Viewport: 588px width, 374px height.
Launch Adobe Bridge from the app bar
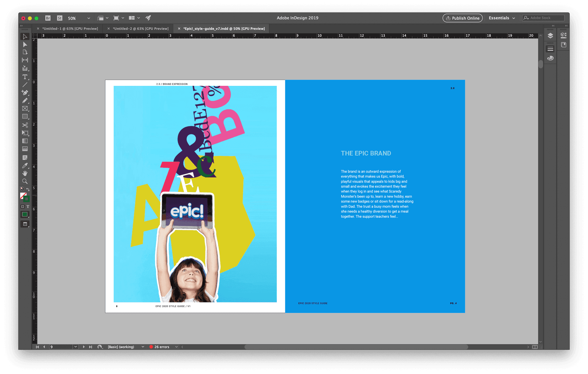(48, 18)
